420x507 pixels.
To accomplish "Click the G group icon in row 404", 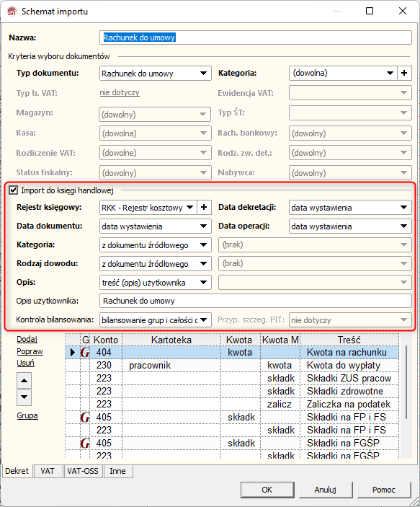I will 85,352.
